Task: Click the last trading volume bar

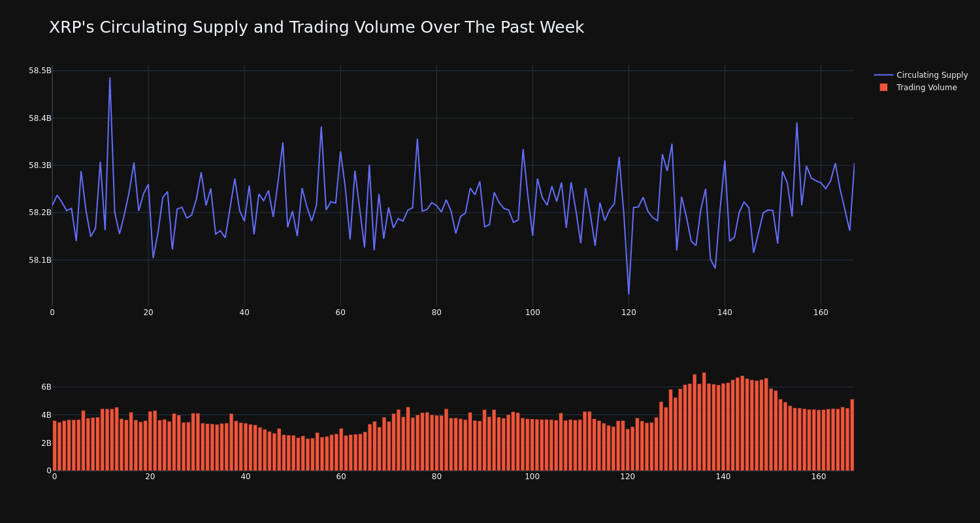Action: pyautogui.click(x=852, y=435)
